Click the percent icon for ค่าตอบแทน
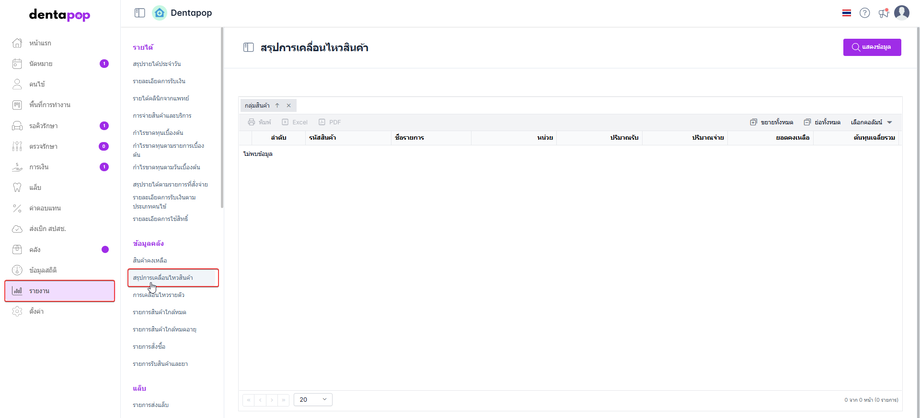Viewport: 920px width, 418px height. [17, 208]
